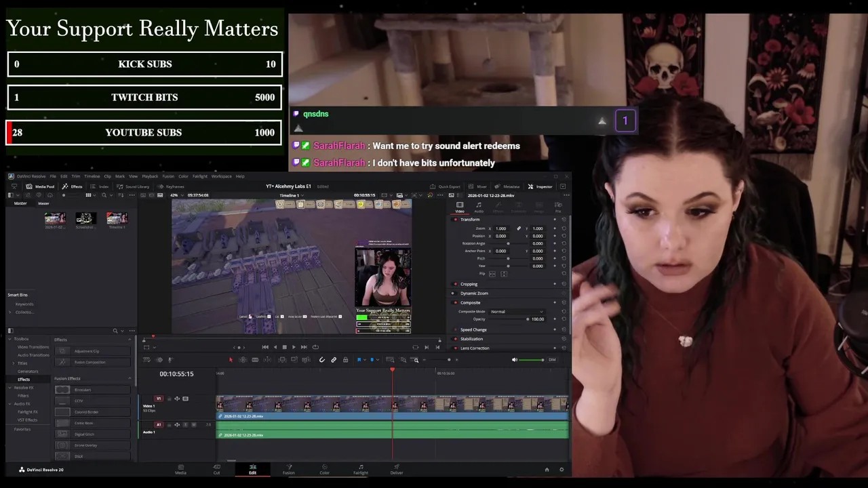Screen dimensions: 868x488
Task: Open the Playback menu
Action: point(150,176)
